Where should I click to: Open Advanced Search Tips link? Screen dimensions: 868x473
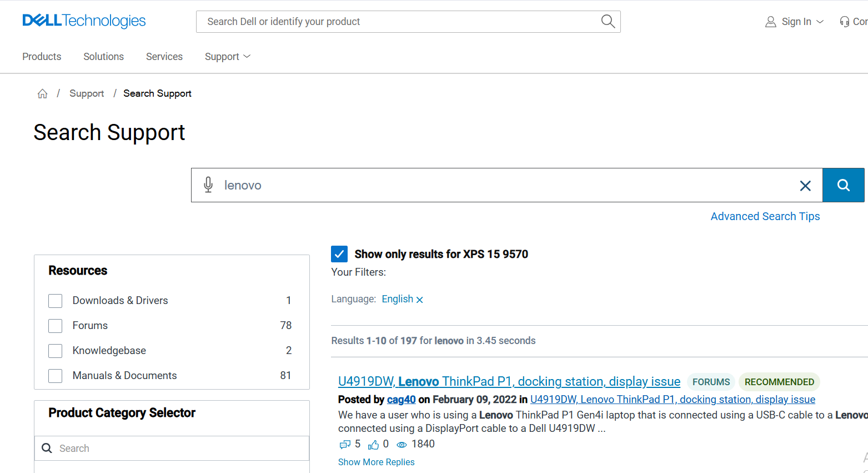765,216
